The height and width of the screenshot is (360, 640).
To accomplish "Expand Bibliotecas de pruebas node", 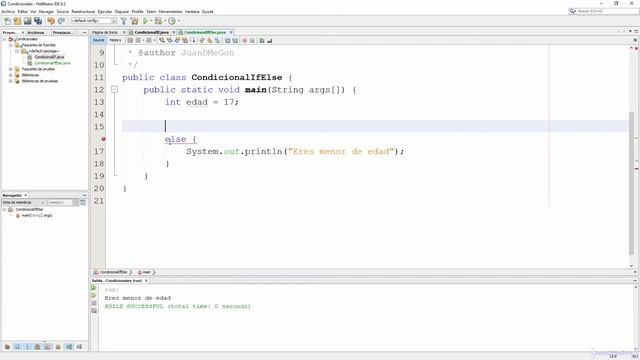I will tap(11, 81).
